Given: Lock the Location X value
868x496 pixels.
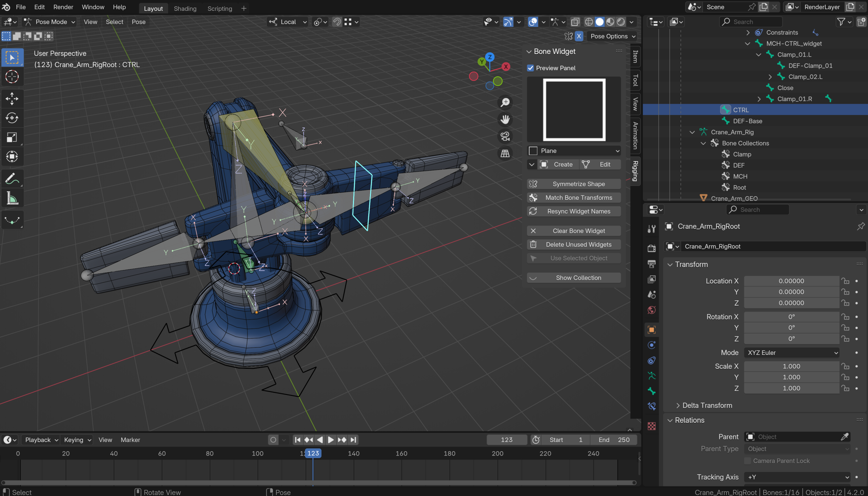Looking at the screenshot, I should [x=846, y=281].
